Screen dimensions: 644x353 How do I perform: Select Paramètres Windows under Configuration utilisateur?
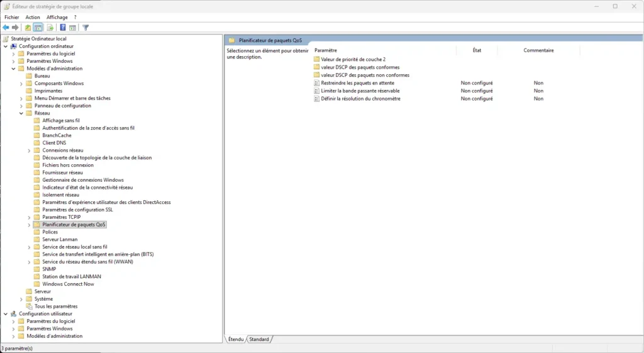click(x=49, y=328)
